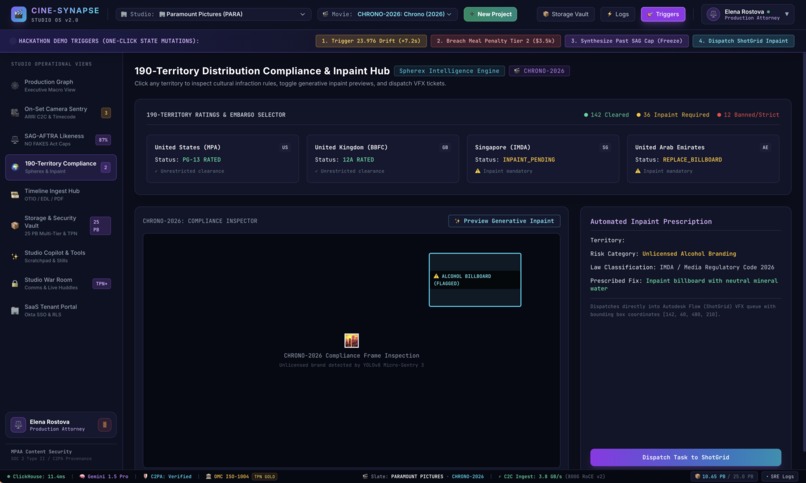Open Studio Copilot & Tools view

61,256
